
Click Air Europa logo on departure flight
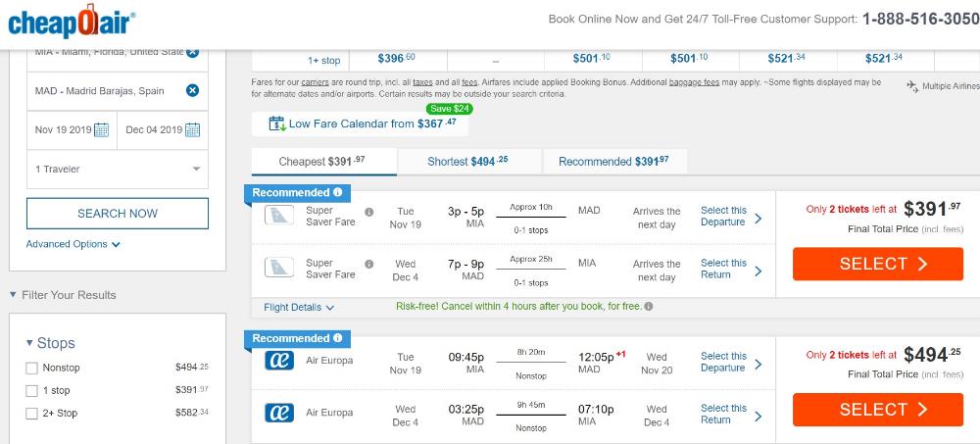pyautogui.click(x=278, y=361)
